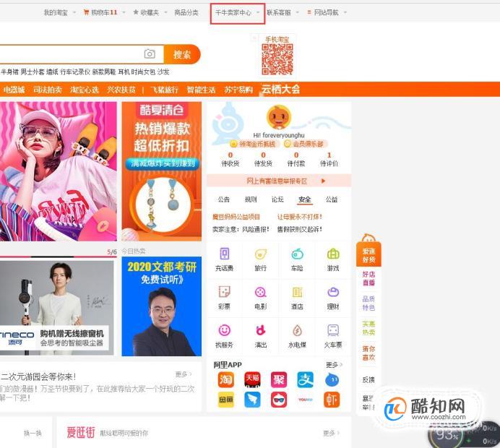Open the 商品分类 categories link
The width and height of the screenshot is (500, 448).
(x=186, y=12)
